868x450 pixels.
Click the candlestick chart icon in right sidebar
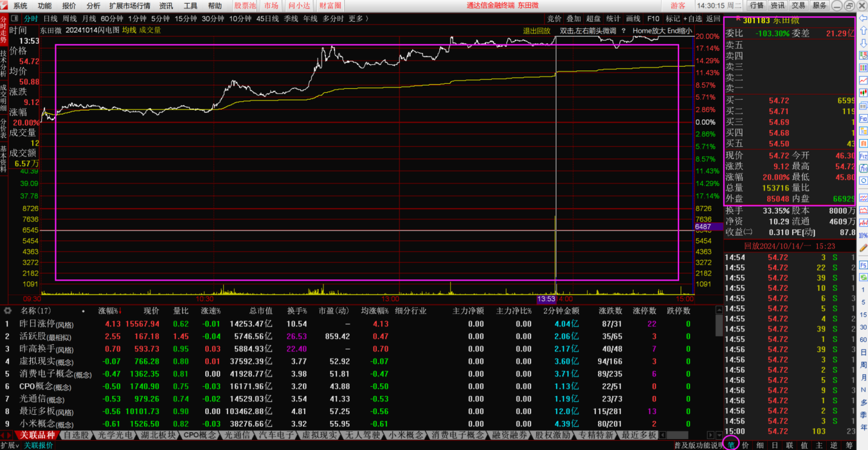864,92
